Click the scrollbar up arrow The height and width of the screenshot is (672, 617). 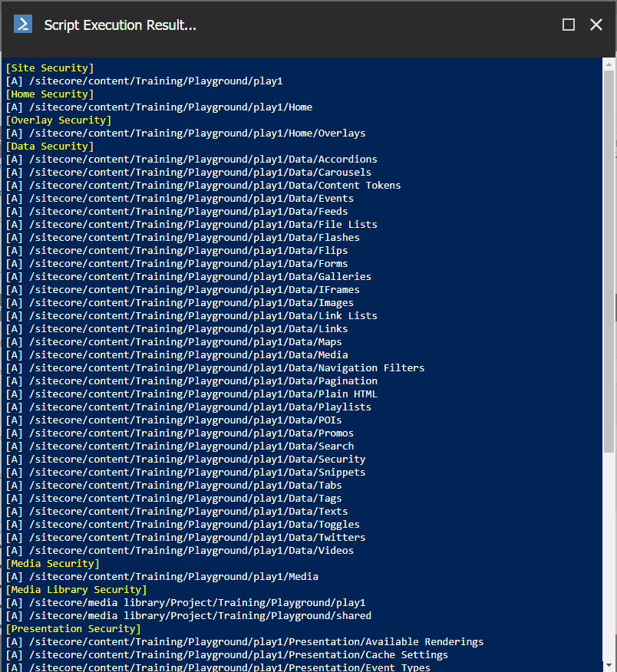coord(609,66)
